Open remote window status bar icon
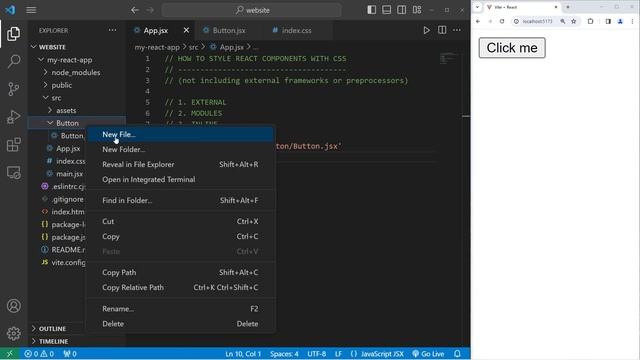The width and height of the screenshot is (640, 360). pyautogui.click(x=10, y=354)
